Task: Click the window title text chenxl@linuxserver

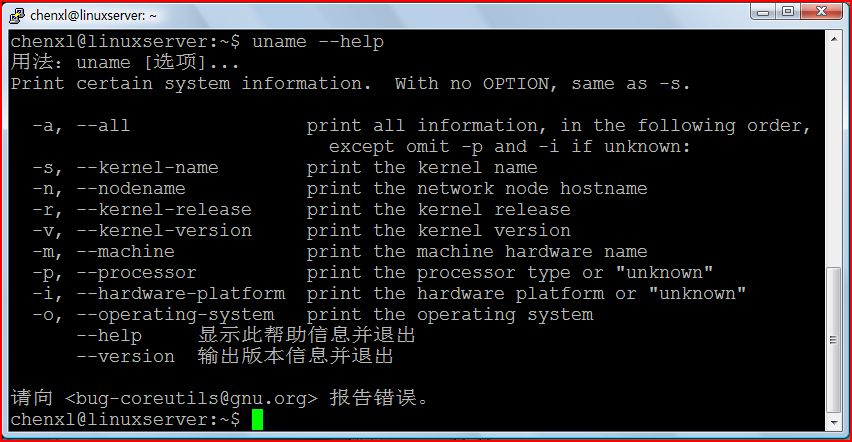Action: pos(93,15)
